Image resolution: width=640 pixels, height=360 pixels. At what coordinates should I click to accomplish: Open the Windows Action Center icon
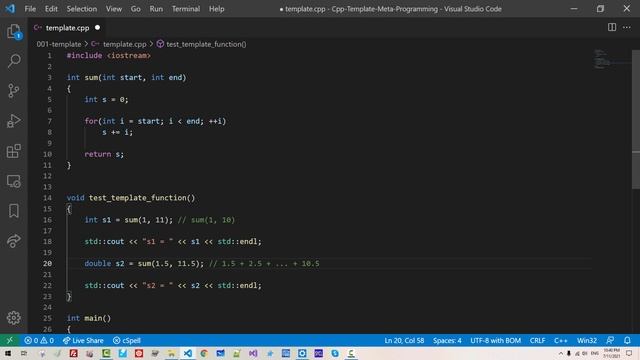click(629, 353)
